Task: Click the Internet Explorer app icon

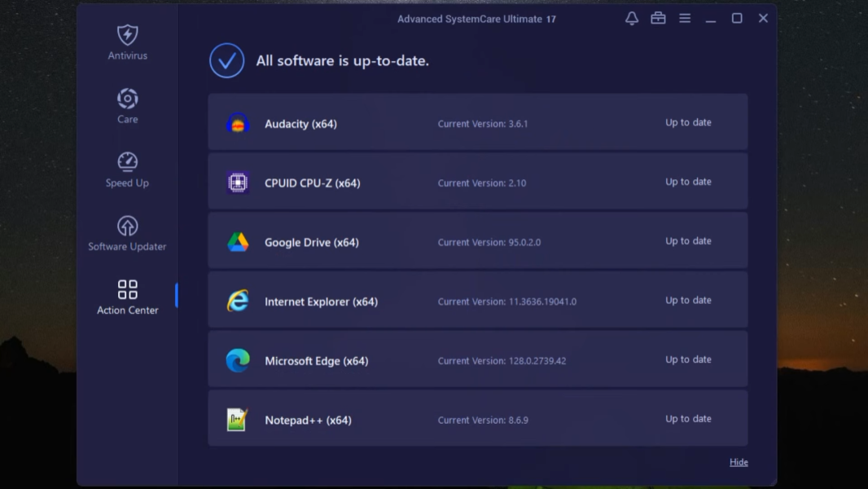Action: click(238, 301)
